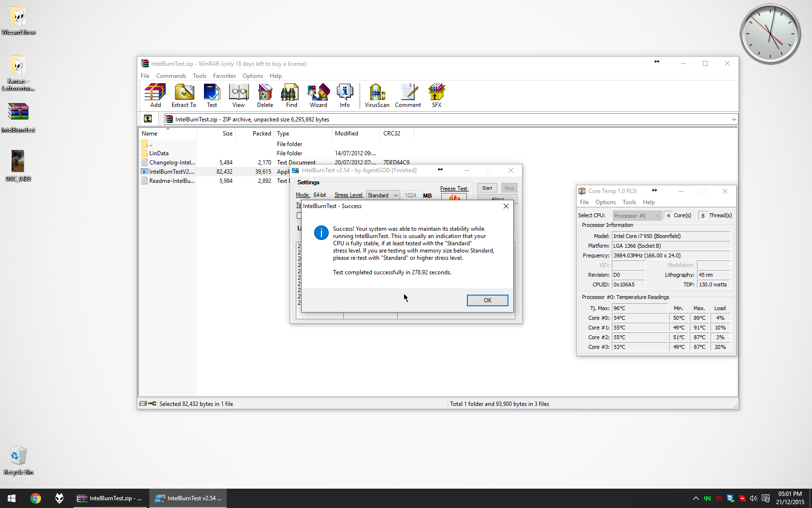This screenshot has height=508, width=812.
Task: Click the SFX toolbar icon in WinRAR
Action: (436, 95)
